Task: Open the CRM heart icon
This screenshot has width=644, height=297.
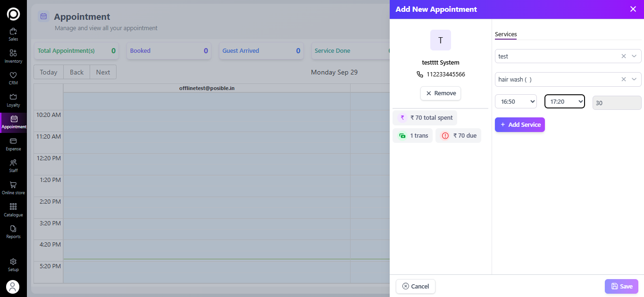Action: click(13, 75)
